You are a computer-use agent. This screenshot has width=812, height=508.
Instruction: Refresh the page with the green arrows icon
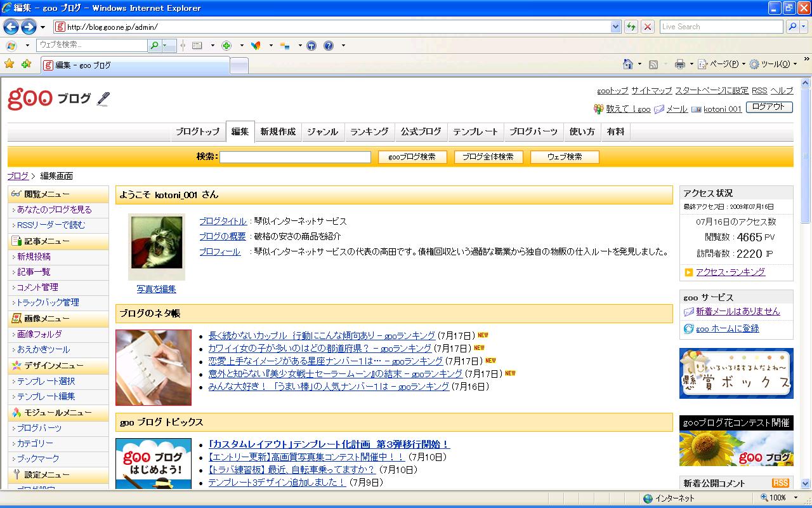pos(631,27)
